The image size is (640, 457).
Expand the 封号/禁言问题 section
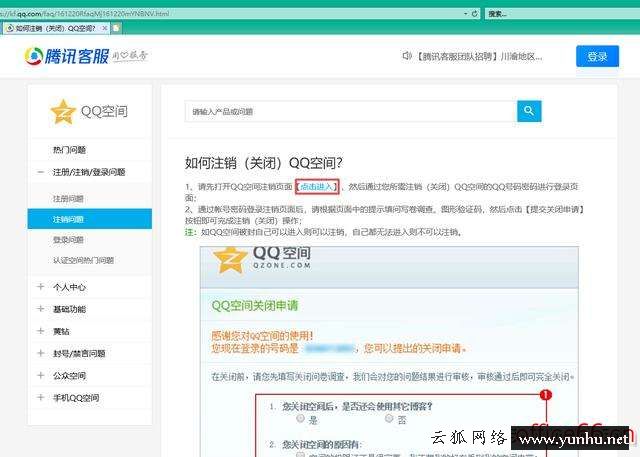pyautogui.click(x=40, y=353)
